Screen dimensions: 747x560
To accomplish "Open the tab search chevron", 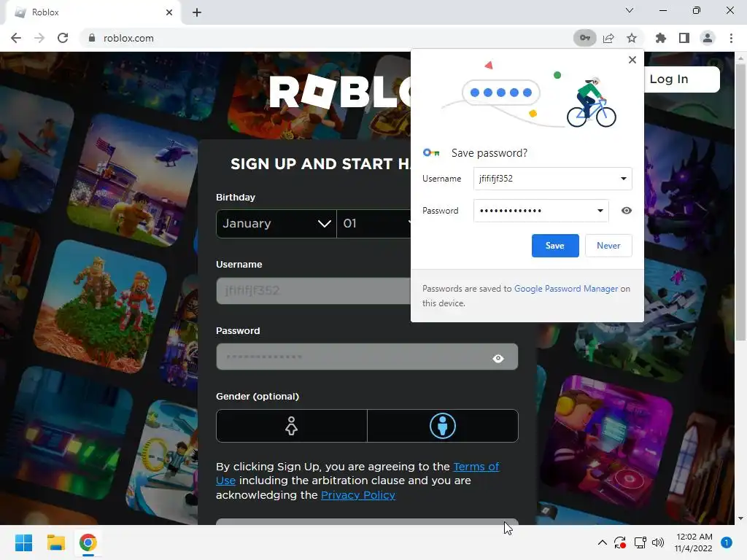I will tap(630, 10).
